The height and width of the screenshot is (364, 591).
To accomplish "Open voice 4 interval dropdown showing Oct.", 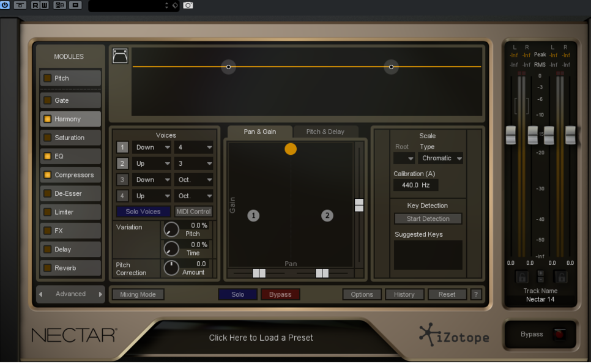I will point(193,196).
